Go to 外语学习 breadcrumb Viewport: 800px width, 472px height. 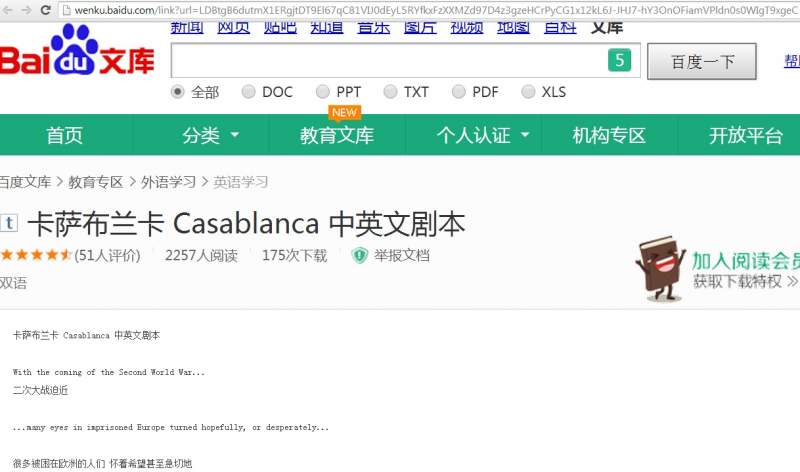[168, 182]
